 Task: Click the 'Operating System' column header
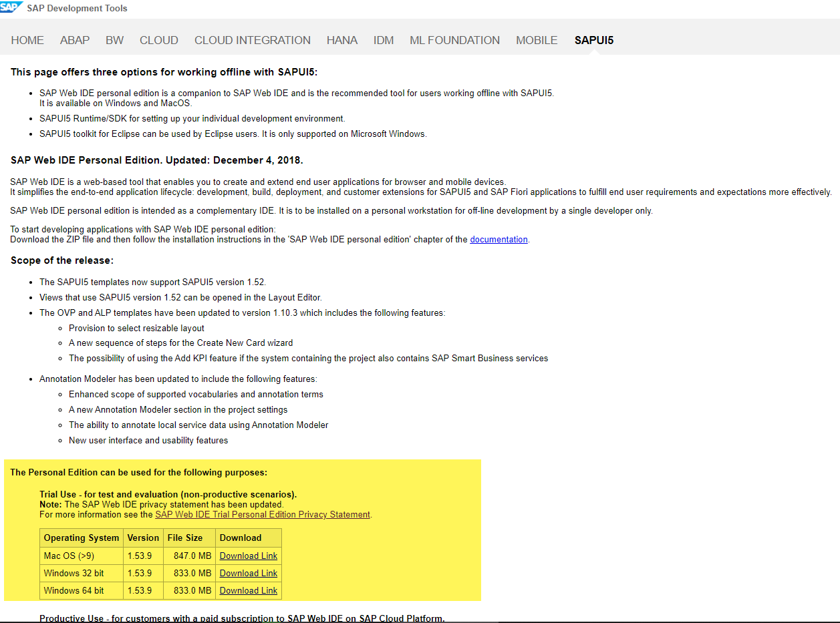coord(82,538)
